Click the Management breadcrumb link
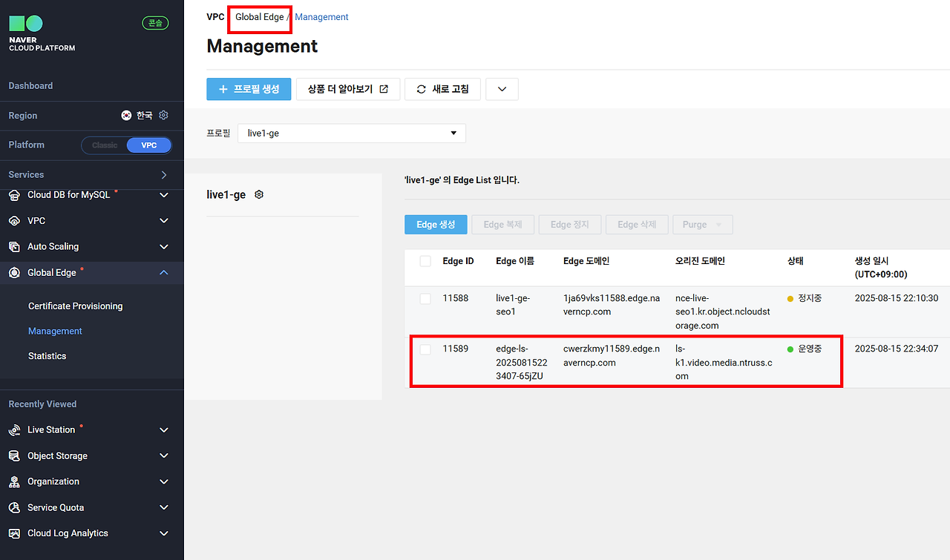Viewport: 950px width, 560px height. click(x=321, y=17)
